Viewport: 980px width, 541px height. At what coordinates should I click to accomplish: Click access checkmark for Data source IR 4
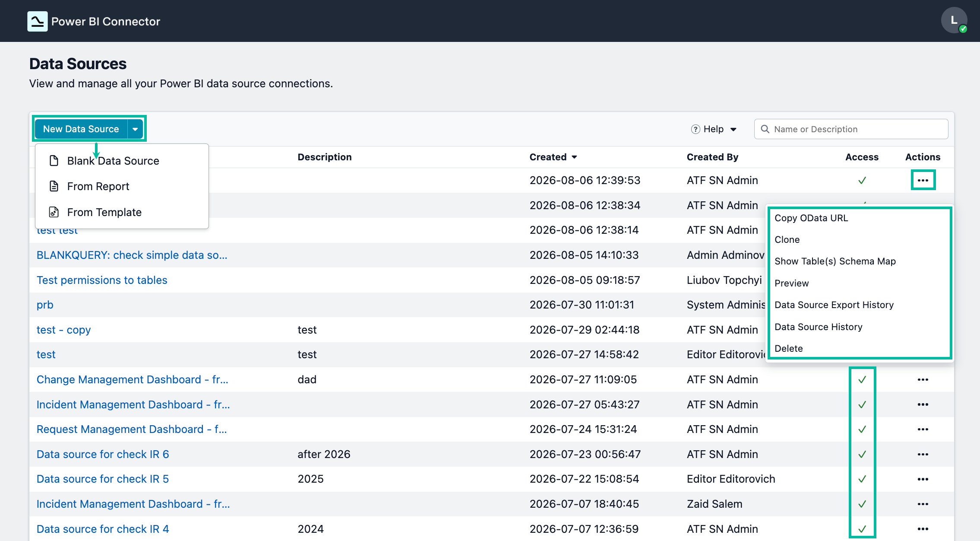point(862,529)
